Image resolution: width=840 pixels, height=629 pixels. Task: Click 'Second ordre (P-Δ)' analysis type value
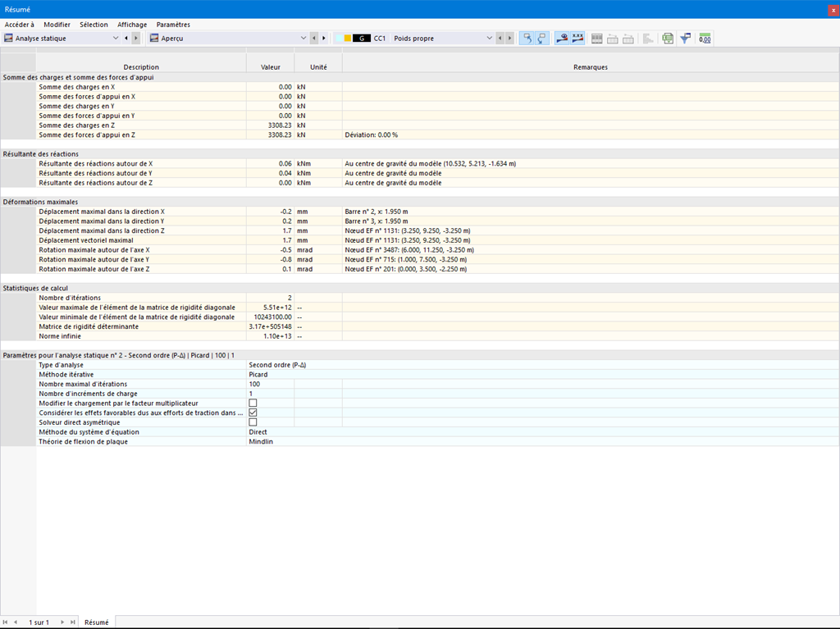(x=277, y=365)
